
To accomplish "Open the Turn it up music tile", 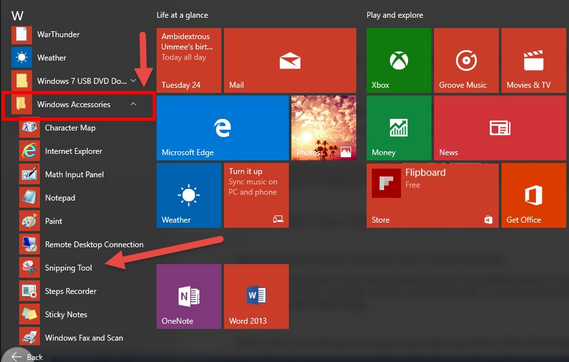I will coord(256,196).
